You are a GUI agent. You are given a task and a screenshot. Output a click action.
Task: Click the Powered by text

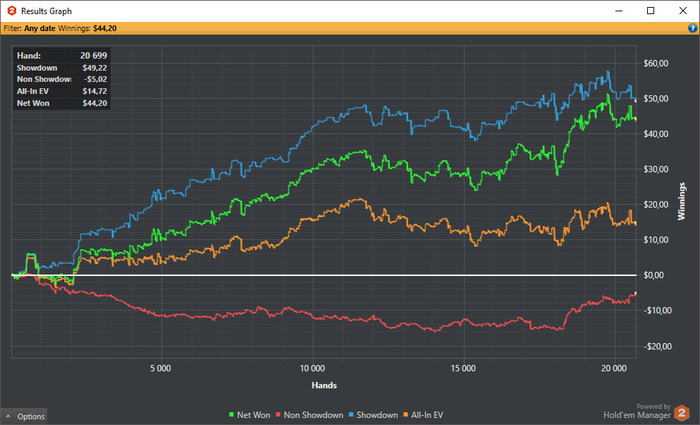click(654, 406)
